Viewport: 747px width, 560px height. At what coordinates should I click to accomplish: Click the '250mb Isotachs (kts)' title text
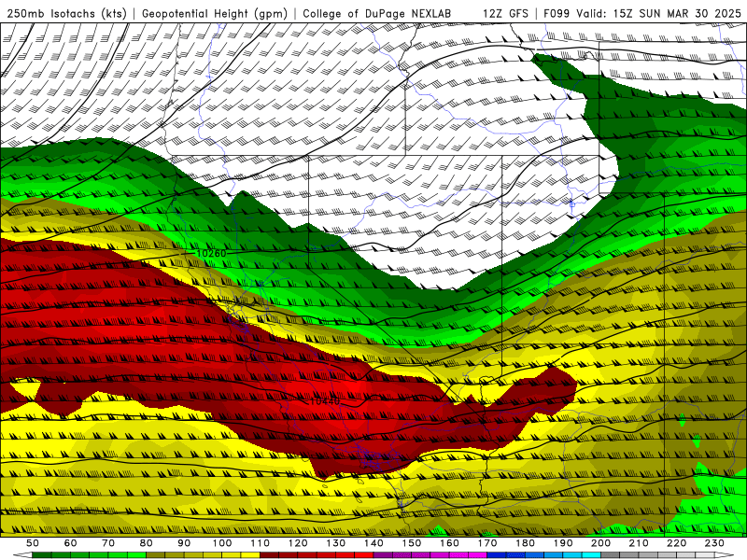pos(66,13)
